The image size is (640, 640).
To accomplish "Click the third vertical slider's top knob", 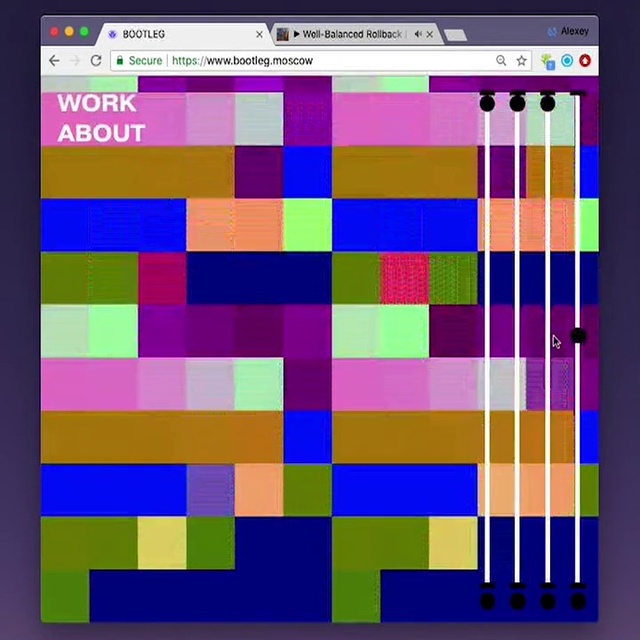I will (x=548, y=102).
